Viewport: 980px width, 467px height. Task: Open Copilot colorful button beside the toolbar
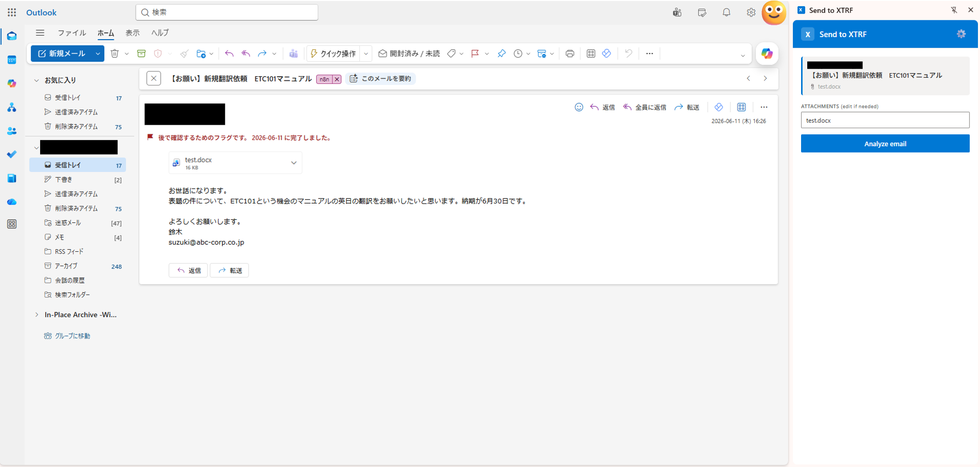767,53
